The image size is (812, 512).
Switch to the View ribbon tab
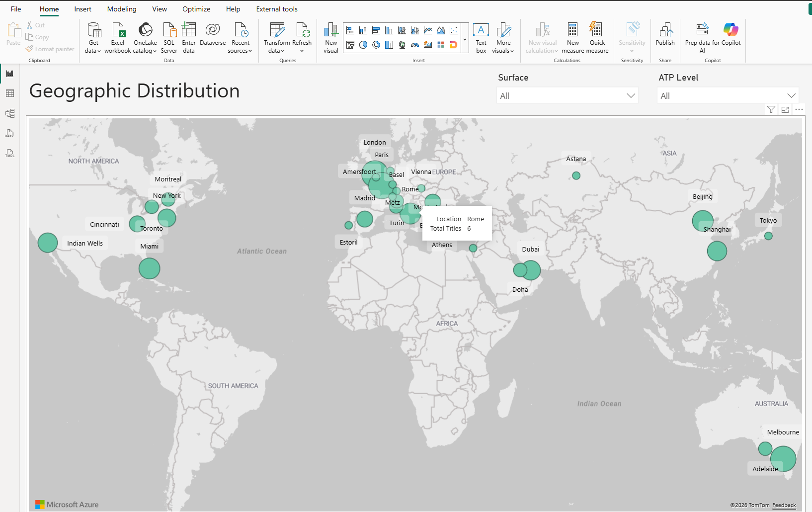click(160, 9)
